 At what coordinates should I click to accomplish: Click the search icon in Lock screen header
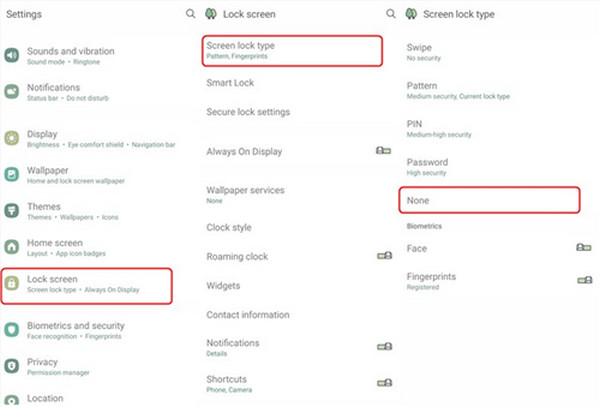390,14
